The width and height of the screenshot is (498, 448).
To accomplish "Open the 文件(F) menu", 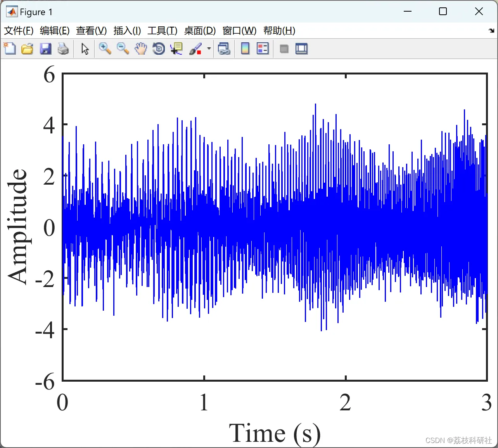I will tap(18, 31).
